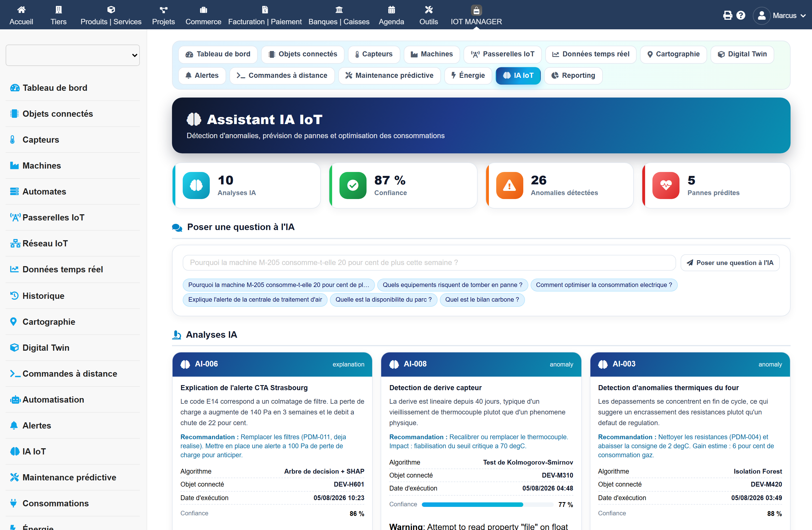Image resolution: width=812 pixels, height=530 pixels.
Task: Select the Digital Twin tab
Action: point(742,54)
